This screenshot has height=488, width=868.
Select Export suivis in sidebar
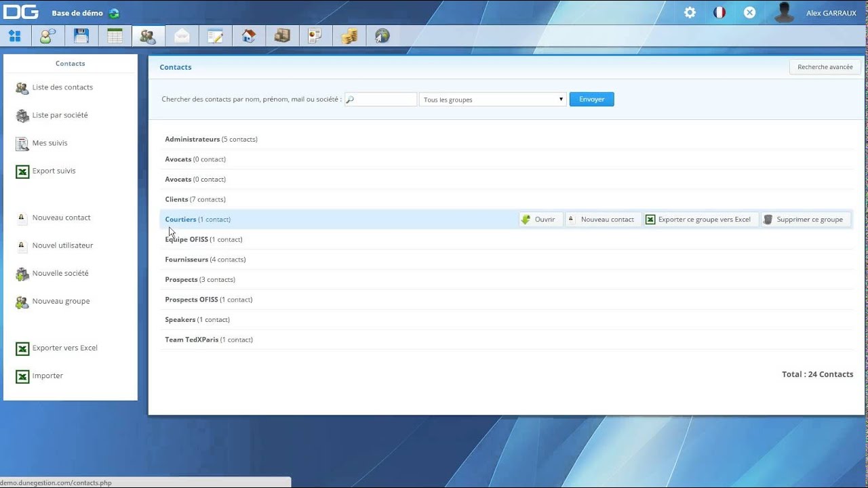[x=54, y=171]
